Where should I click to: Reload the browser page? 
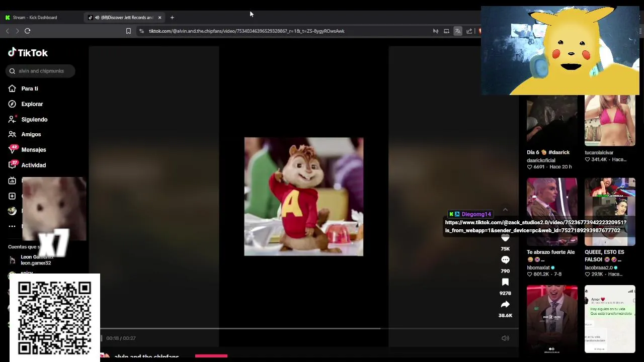pyautogui.click(x=27, y=31)
